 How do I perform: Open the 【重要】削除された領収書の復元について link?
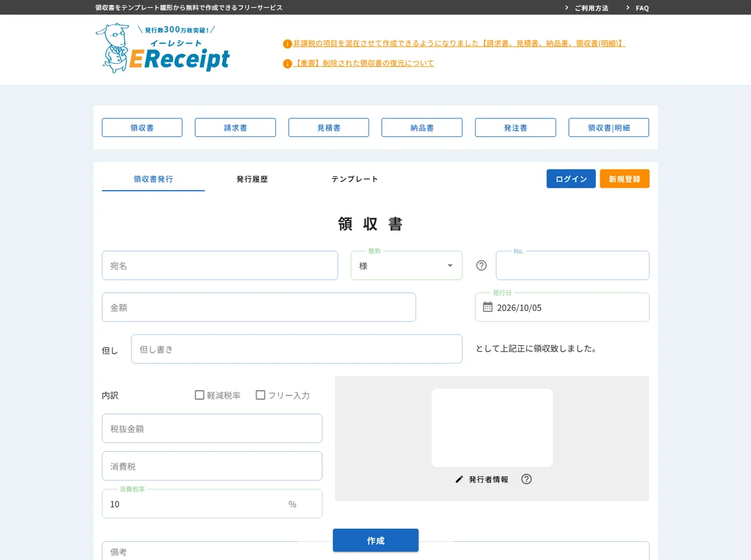(x=364, y=64)
